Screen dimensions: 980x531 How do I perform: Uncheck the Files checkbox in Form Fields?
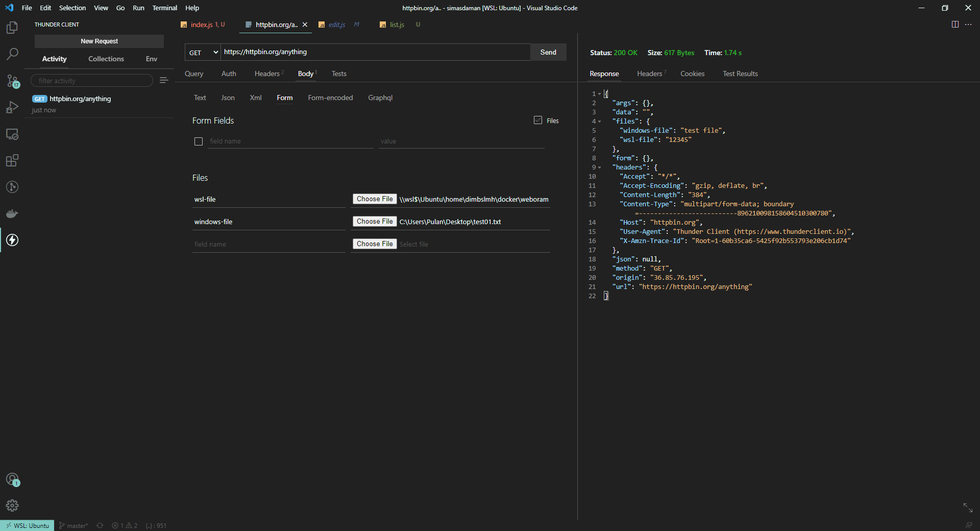[537, 120]
